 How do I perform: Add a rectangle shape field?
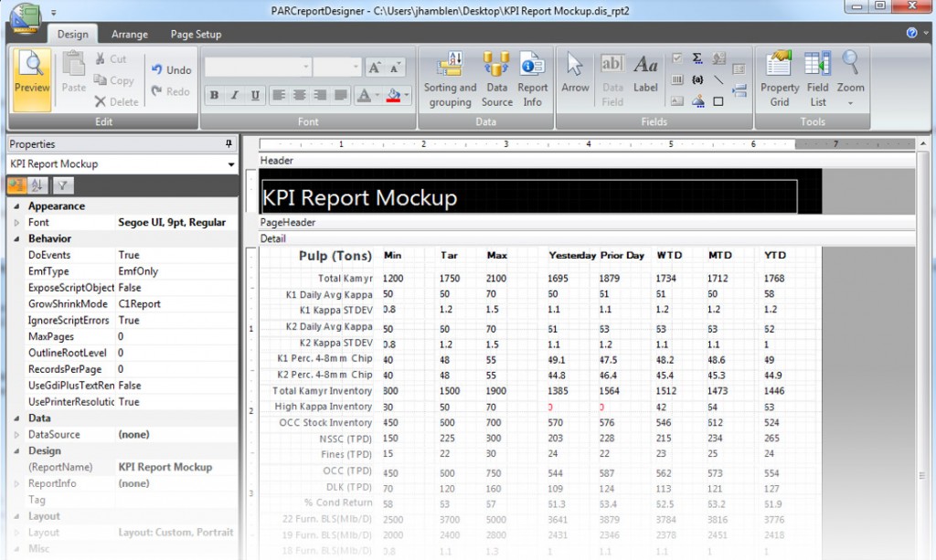[718, 101]
